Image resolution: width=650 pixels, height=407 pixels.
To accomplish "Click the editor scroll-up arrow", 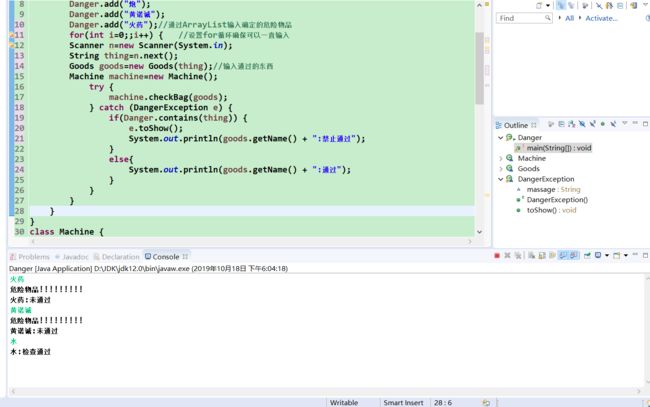I will 480,5.
